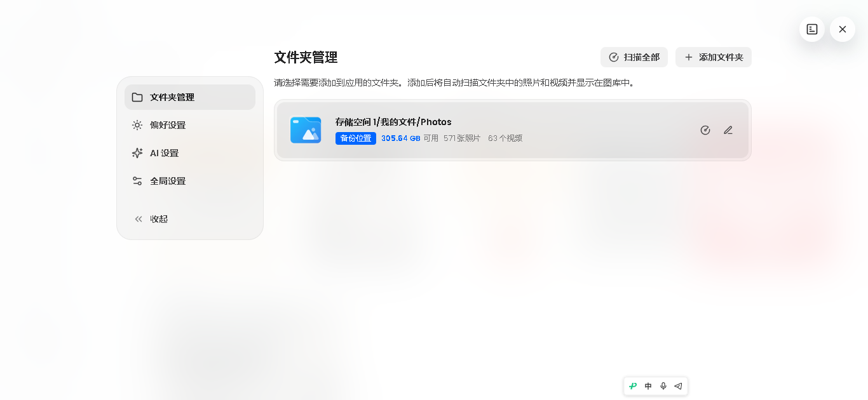Viewport: 868px width, 400px height.
Task: Edit the Photos folder with the pencil icon
Action: coord(728,130)
